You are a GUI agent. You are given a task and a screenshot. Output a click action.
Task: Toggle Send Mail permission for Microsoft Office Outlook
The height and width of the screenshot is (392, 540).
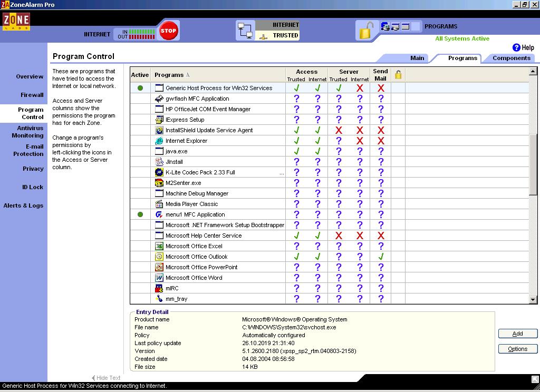381,257
